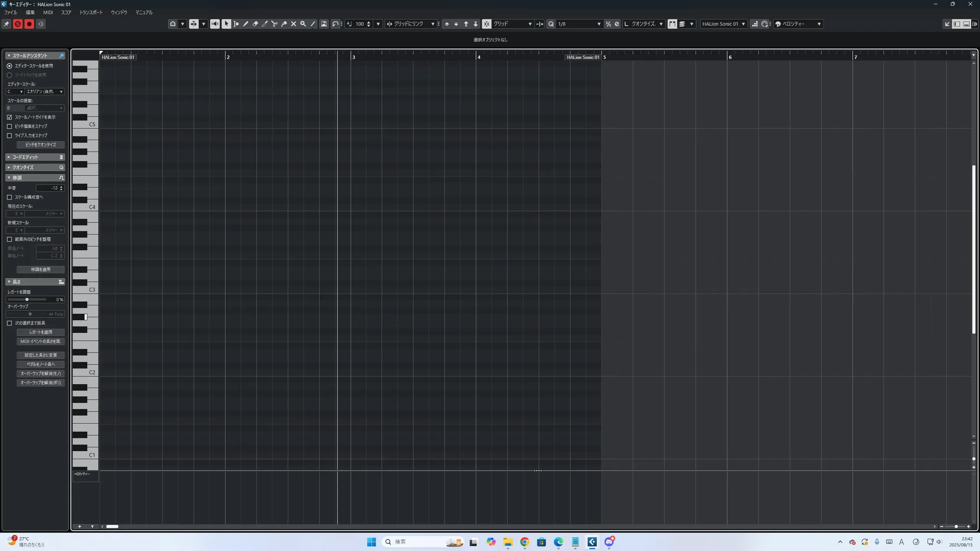This screenshot has height=551, width=980.
Task: Click the ピッチをクオンタイズ button
Action: [x=41, y=145]
